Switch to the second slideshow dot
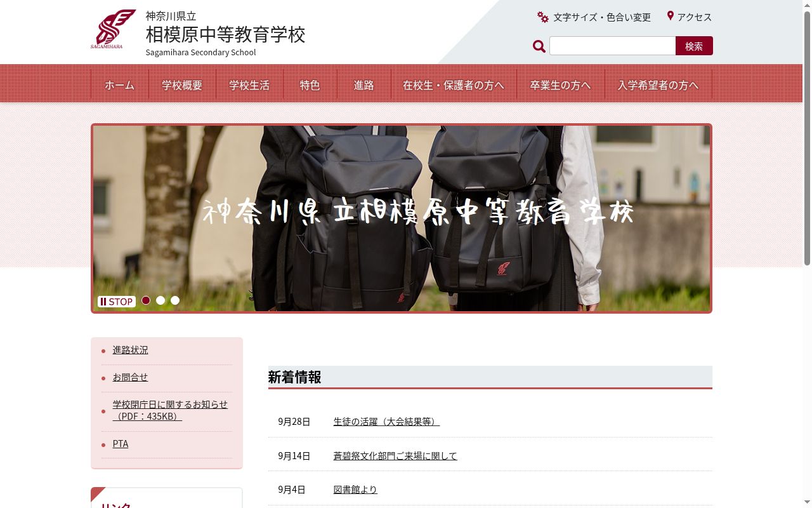Screen dimensions: 812x508 coord(160,300)
